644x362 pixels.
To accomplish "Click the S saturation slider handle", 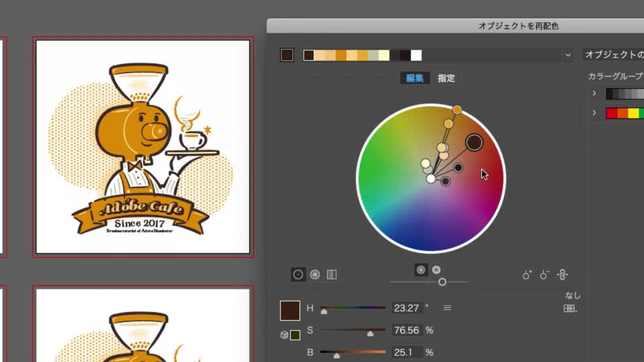I will [x=370, y=334].
